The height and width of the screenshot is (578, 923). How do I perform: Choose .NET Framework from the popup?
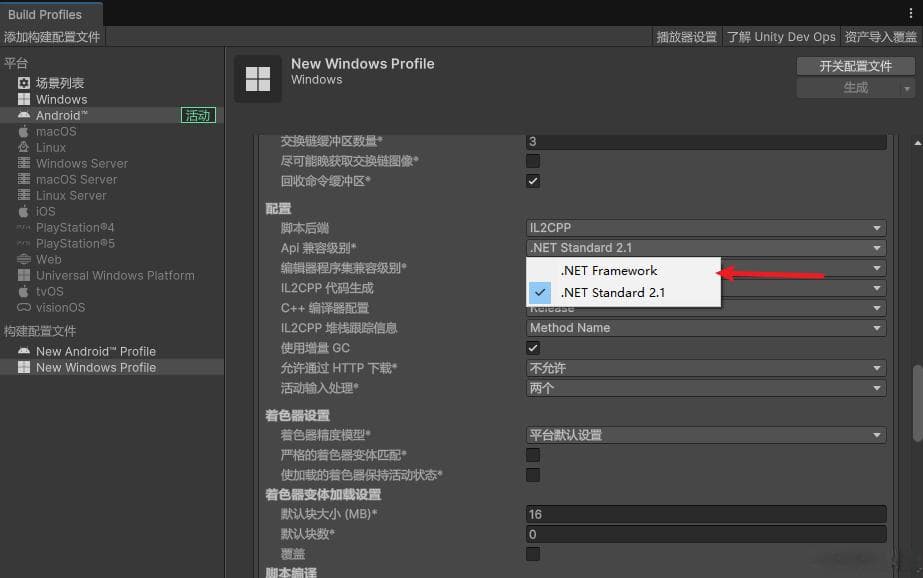tap(623, 271)
